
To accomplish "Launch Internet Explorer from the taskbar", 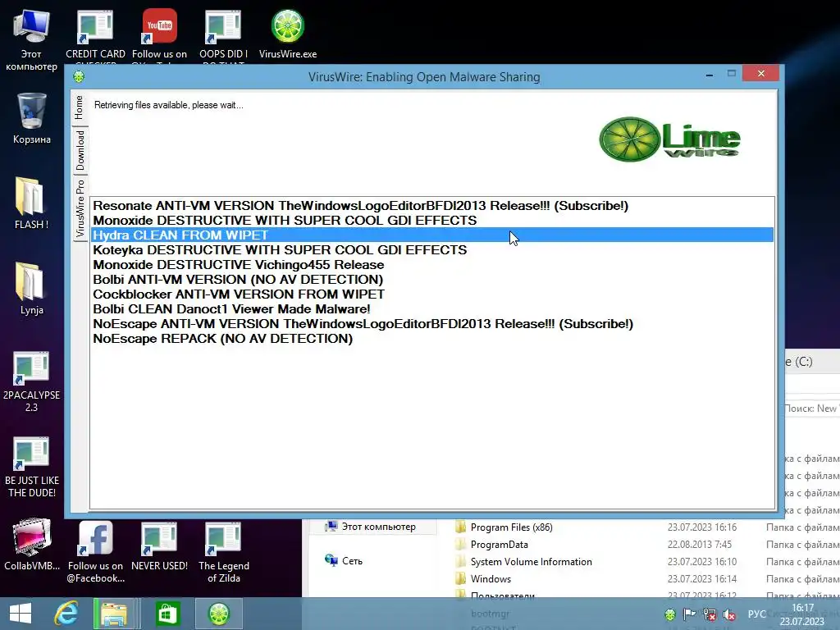I will (66, 614).
